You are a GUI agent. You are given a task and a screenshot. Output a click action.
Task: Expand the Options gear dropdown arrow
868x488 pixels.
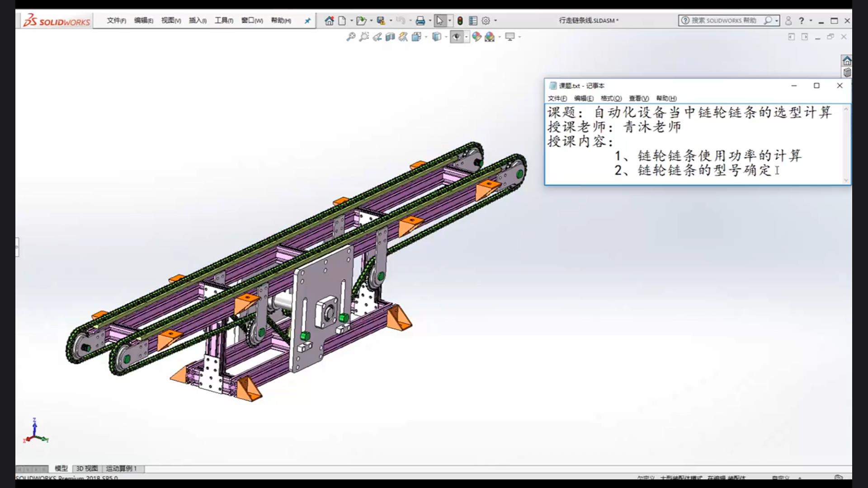tap(495, 21)
